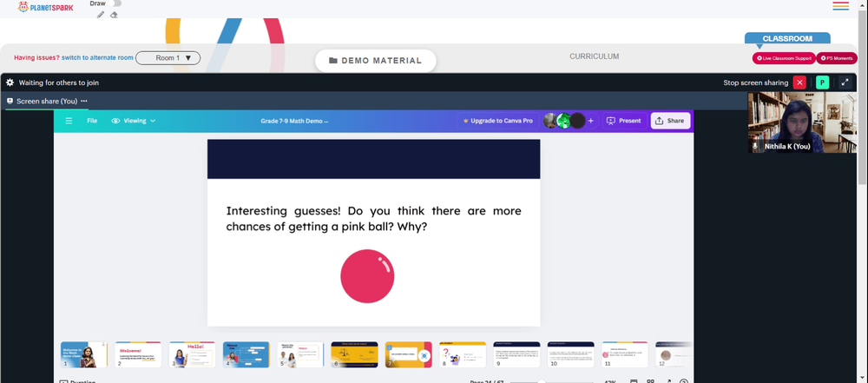Image resolution: width=868 pixels, height=383 pixels.
Task: Click the page scrollbar on right edge
Action: point(863,97)
